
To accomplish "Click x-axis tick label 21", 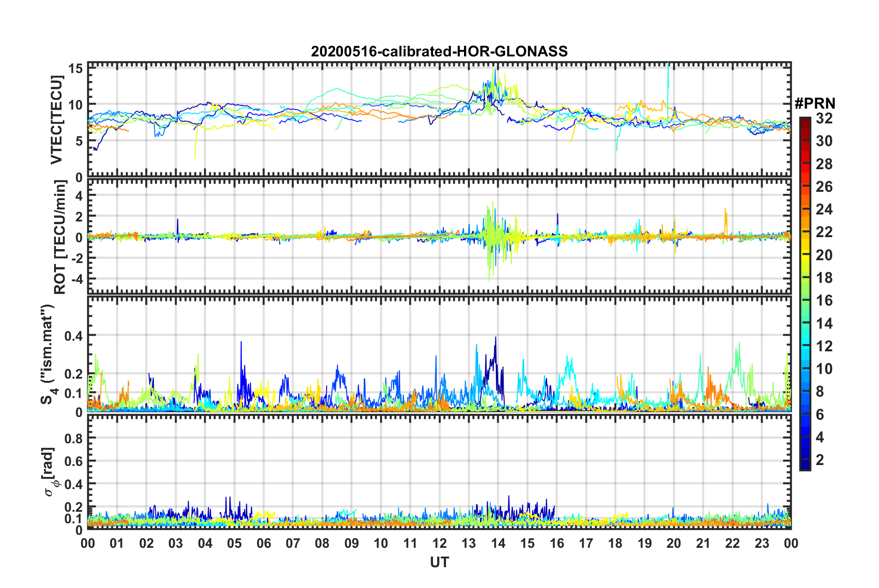I will pos(703,544).
